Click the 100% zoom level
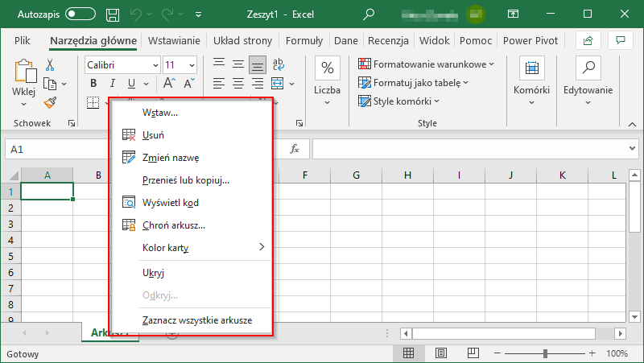Image resolution: width=644 pixels, height=363 pixels. [617, 353]
